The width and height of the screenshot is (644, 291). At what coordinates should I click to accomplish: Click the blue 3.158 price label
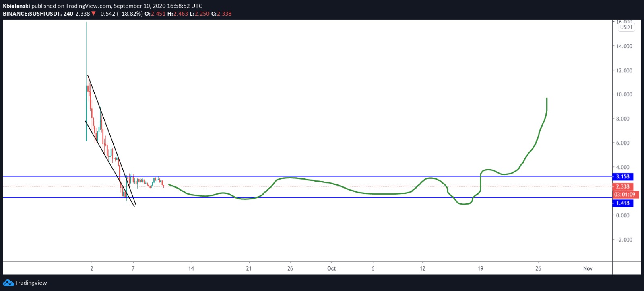point(623,177)
